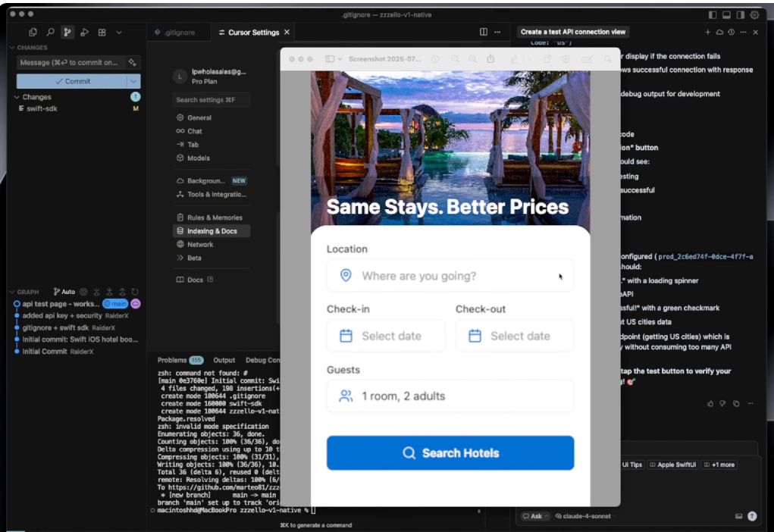774x532 pixels.
Task: Give thumbs down to chat response
Action: (x=722, y=403)
